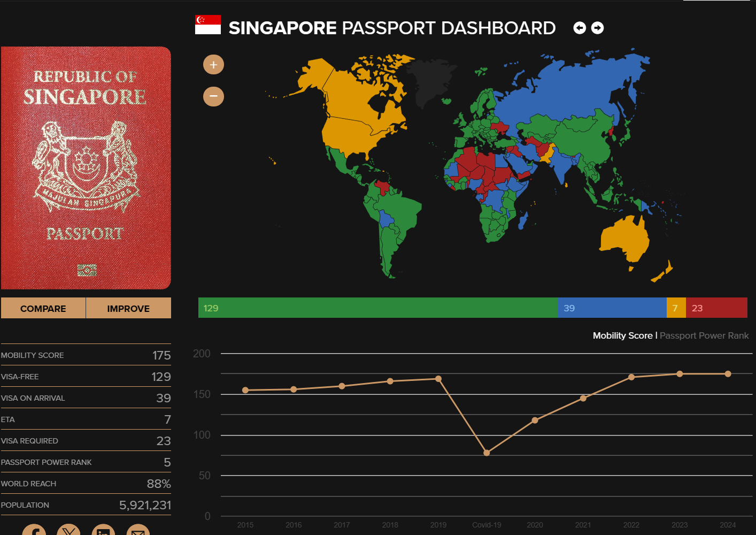This screenshot has height=535, width=756.
Task: Zoom out on the world map
Action: 213,96
